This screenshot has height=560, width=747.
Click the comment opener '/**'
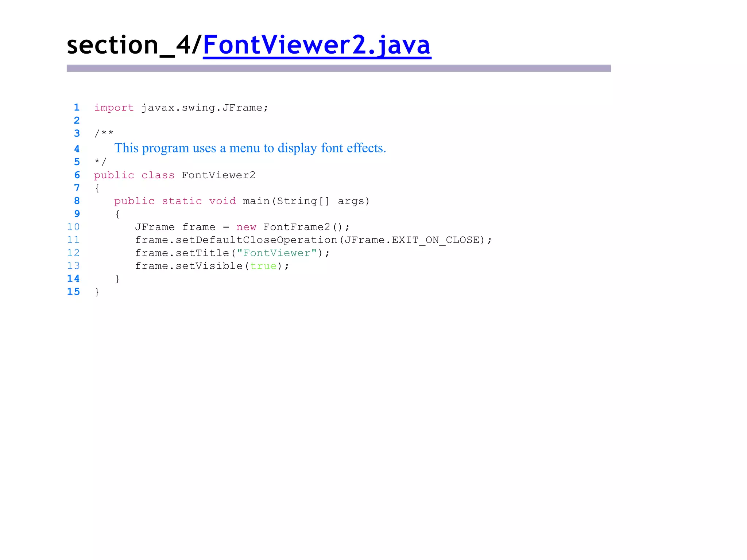click(x=104, y=133)
